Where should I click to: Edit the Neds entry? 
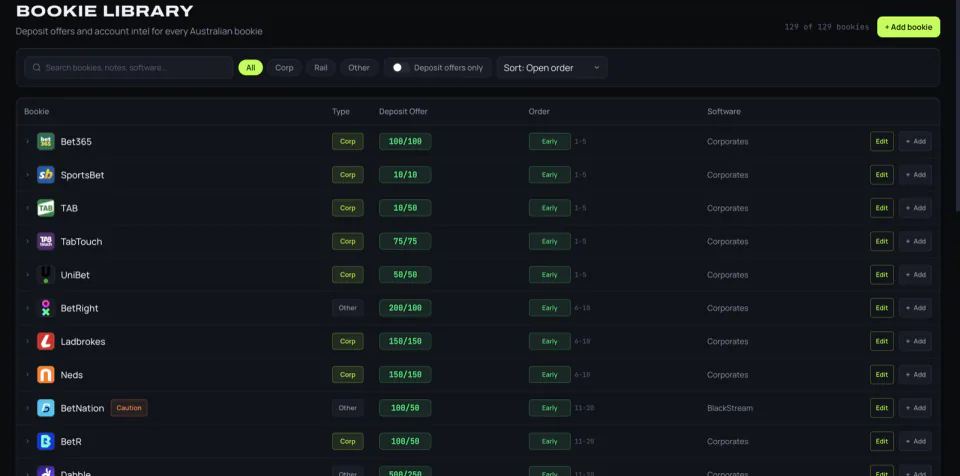[882, 374]
